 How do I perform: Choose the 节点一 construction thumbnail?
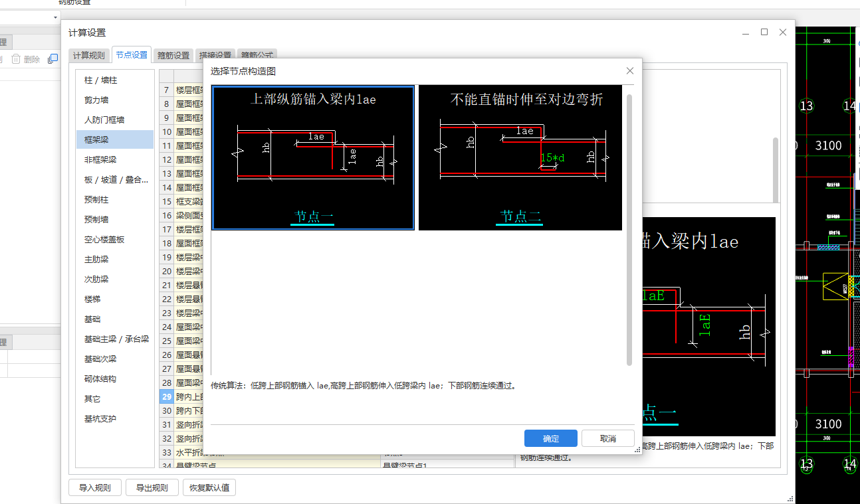pyautogui.click(x=313, y=158)
